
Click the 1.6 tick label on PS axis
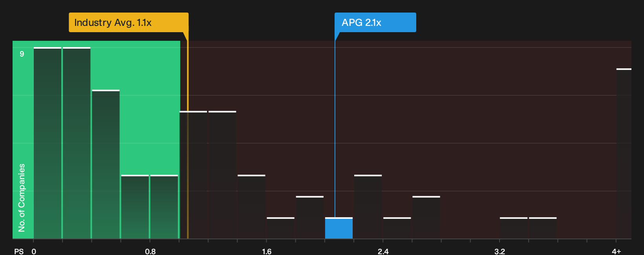(x=267, y=251)
